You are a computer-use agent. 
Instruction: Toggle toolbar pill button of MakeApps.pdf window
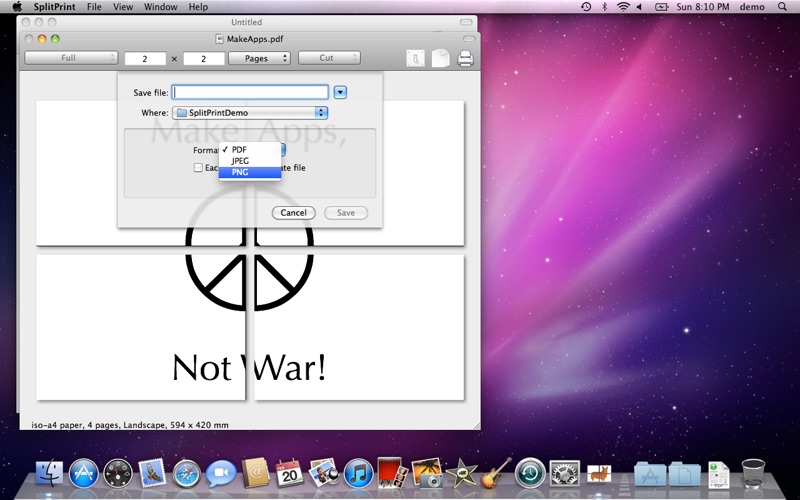tap(469, 39)
